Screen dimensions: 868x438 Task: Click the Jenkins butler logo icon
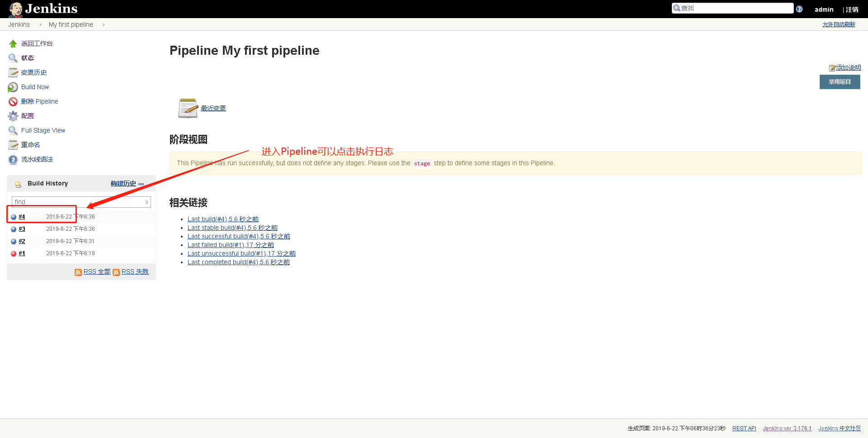click(x=16, y=9)
